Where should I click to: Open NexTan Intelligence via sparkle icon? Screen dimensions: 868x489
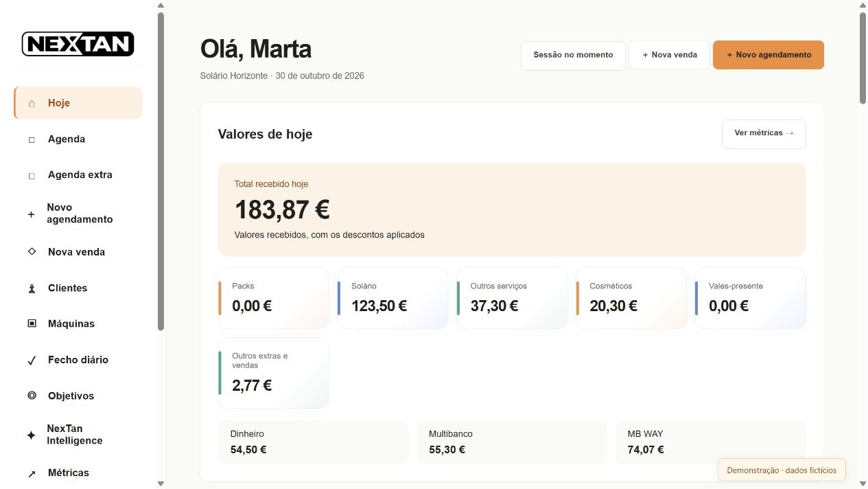31,435
